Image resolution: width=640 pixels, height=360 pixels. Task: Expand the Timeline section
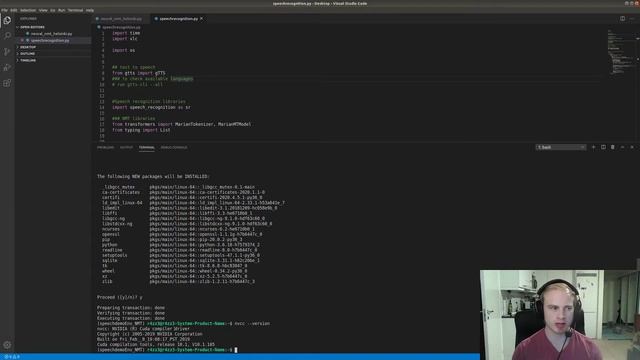[28, 60]
